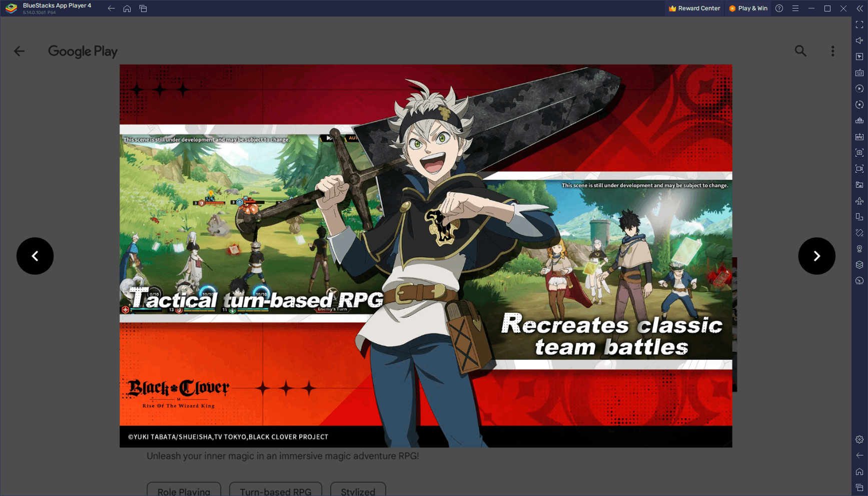Open the keyboard game controls

859,73
